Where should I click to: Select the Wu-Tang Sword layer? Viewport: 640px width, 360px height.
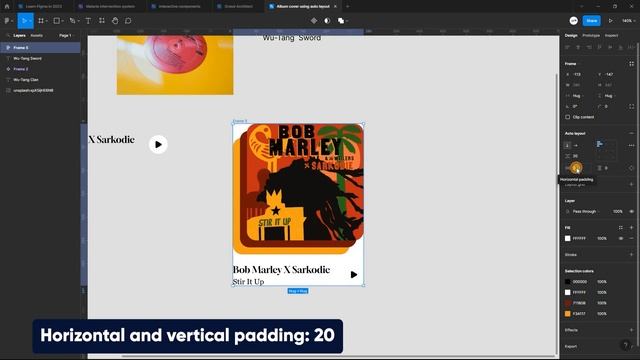tap(40, 58)
